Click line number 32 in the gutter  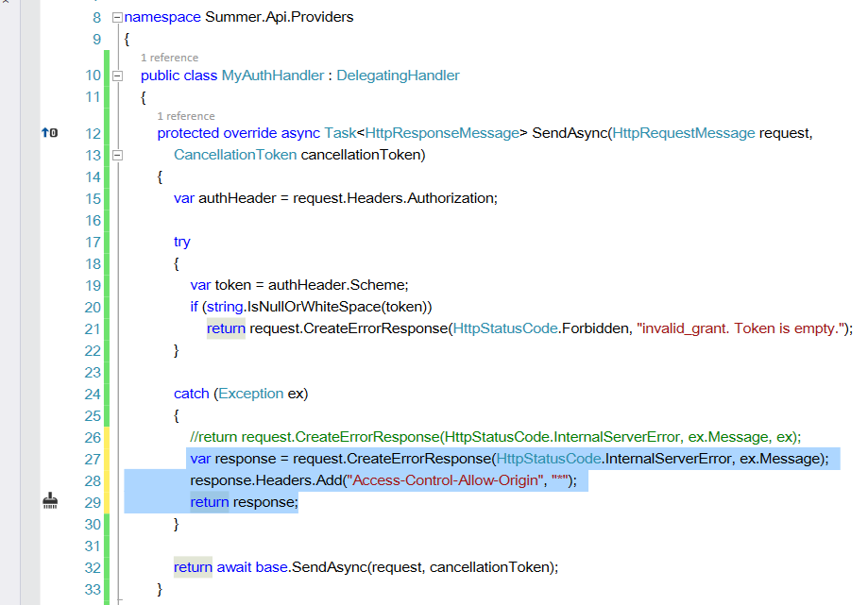tap(93, 568)
